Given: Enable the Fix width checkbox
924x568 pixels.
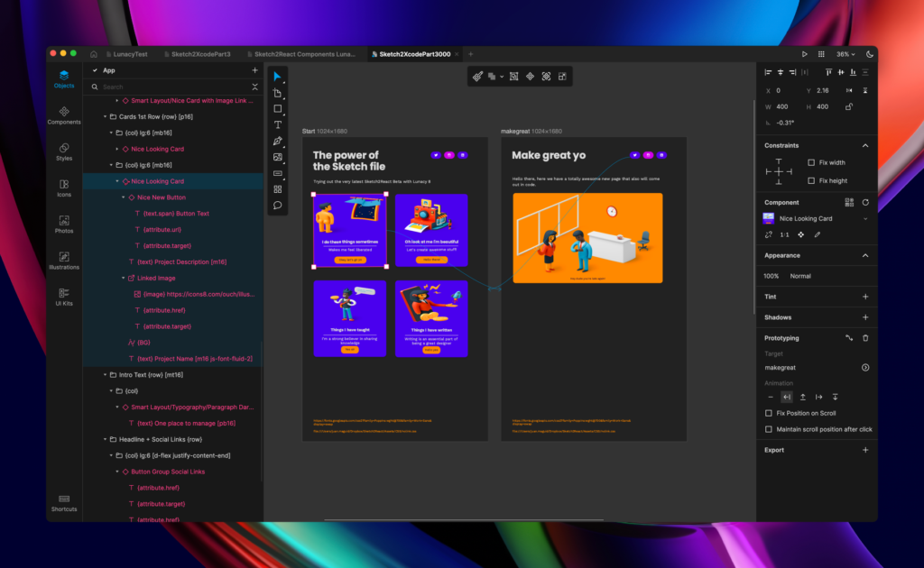Looking at the screenshot, I should [811, 162].
